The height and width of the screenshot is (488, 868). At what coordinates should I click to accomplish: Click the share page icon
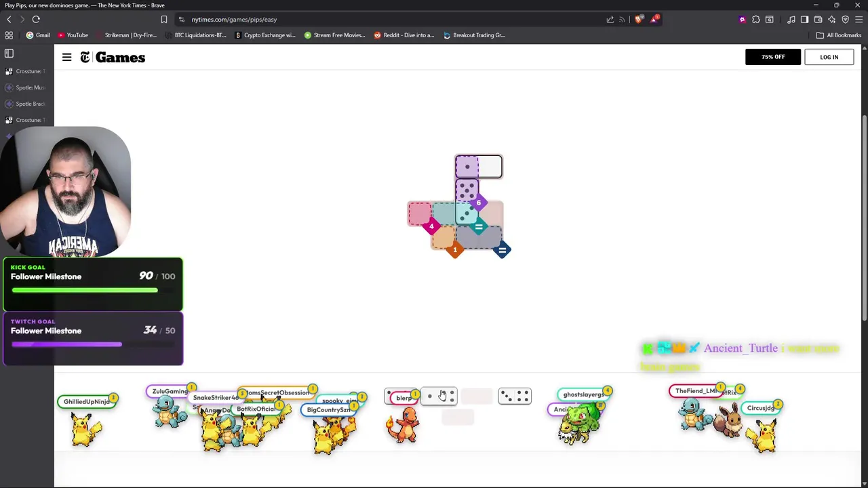[x=610, y=20]
